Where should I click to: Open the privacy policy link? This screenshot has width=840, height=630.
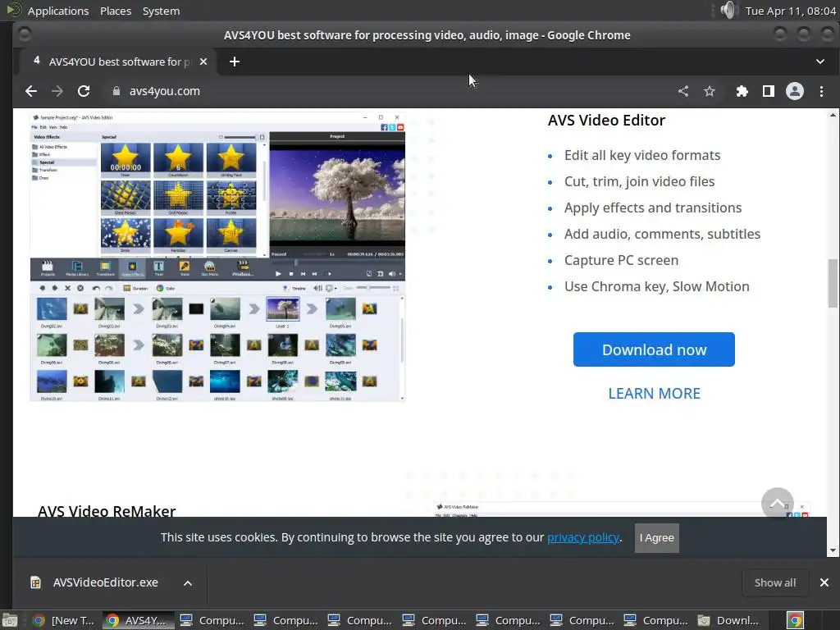pyautogui.click(x=583, y=537)
